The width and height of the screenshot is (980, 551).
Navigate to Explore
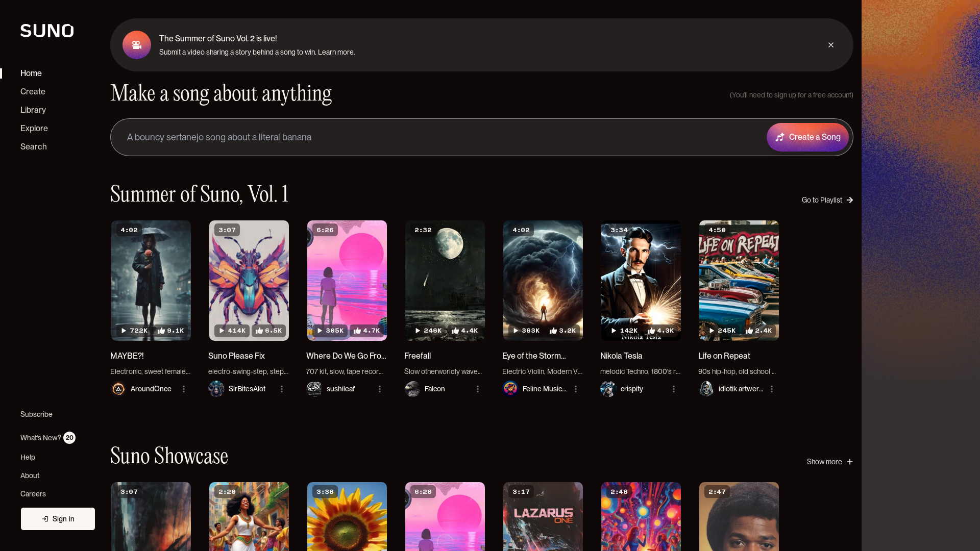(34, 128)
